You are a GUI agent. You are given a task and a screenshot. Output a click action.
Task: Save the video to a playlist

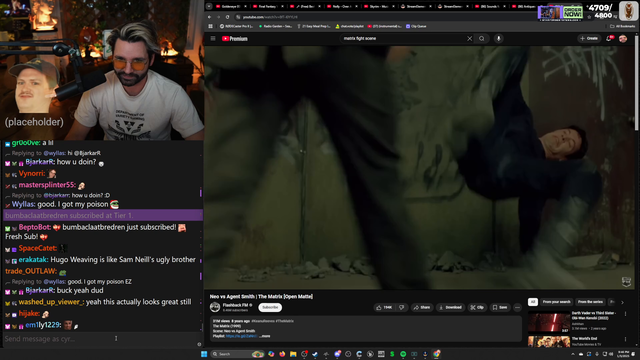point(500,307)
